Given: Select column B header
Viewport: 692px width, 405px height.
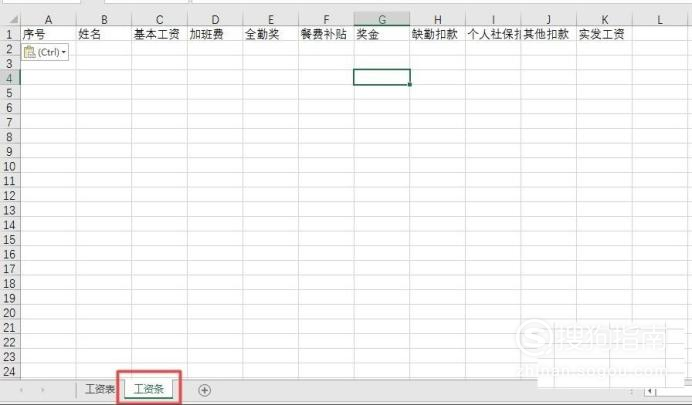Looking at the screenshot, I should click(104, 19).
